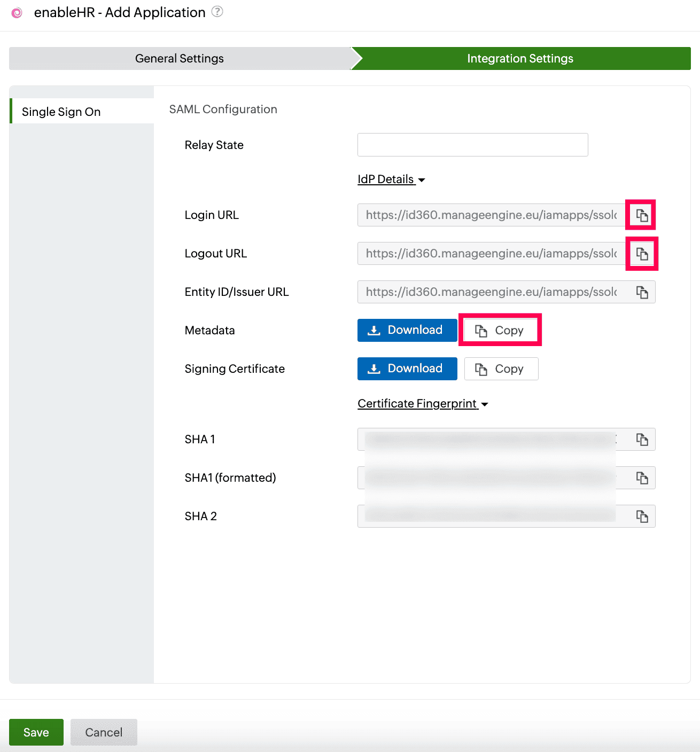Copy the SHA 2 fingerprint
The height and width of the screenshot is (752, 700).
pos(642,516)
